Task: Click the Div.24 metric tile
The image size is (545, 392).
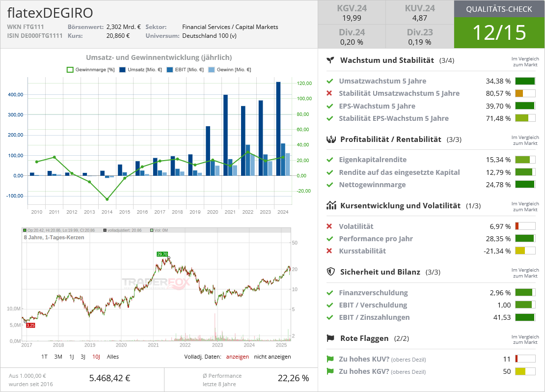Action: (x=352, y=36)
